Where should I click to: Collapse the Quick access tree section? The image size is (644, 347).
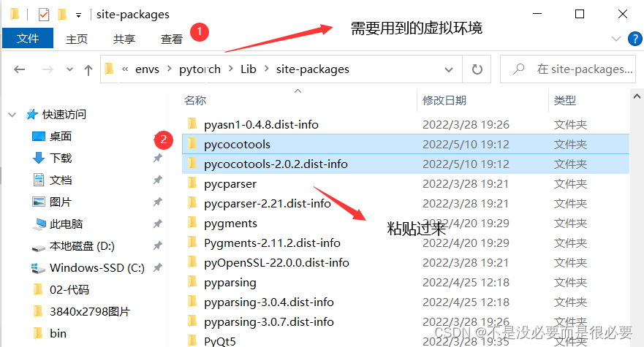click(x=12, y=115)
